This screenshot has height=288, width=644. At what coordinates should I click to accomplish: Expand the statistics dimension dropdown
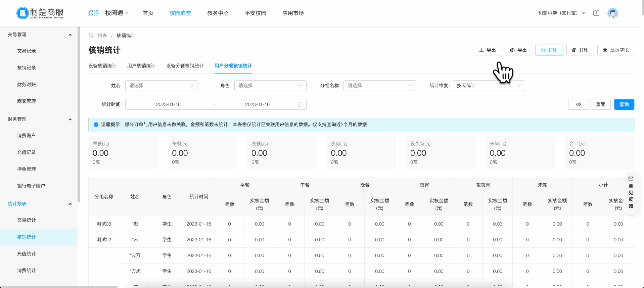(489, 86)
